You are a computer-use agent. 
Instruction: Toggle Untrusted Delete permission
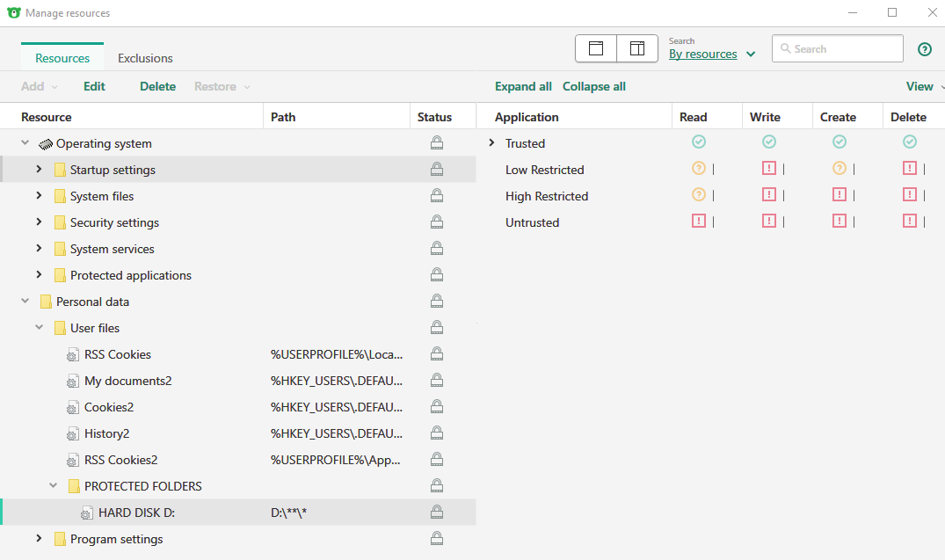(x=910, y=222)
